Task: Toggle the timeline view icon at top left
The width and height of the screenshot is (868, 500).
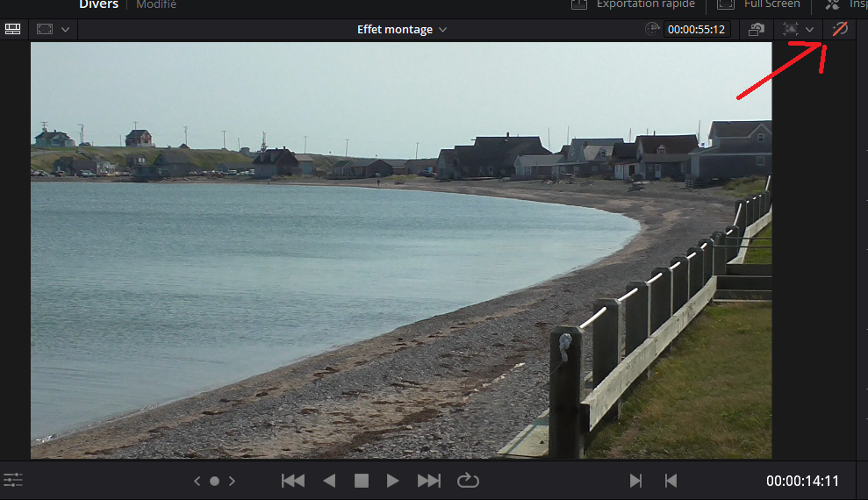Action: 13,29
